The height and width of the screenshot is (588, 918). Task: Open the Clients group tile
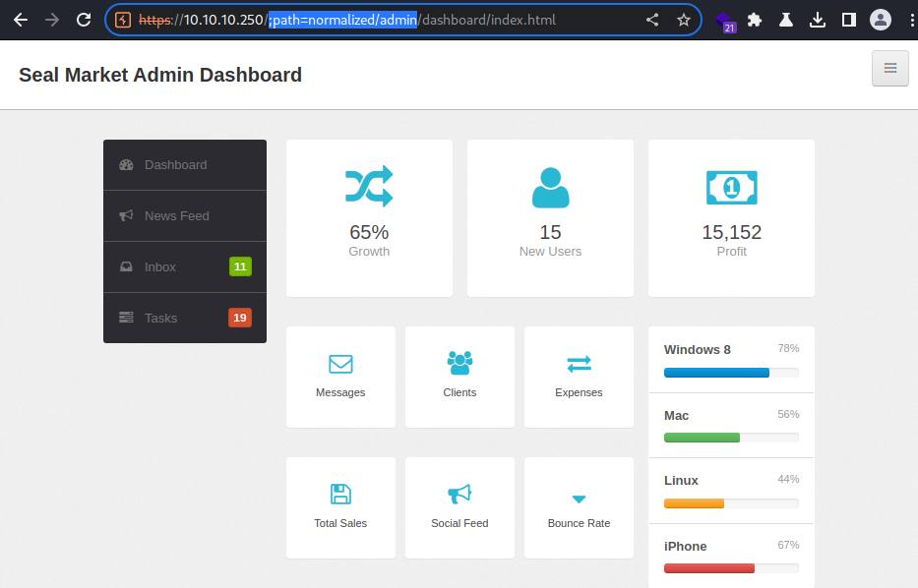coord(459,377)
